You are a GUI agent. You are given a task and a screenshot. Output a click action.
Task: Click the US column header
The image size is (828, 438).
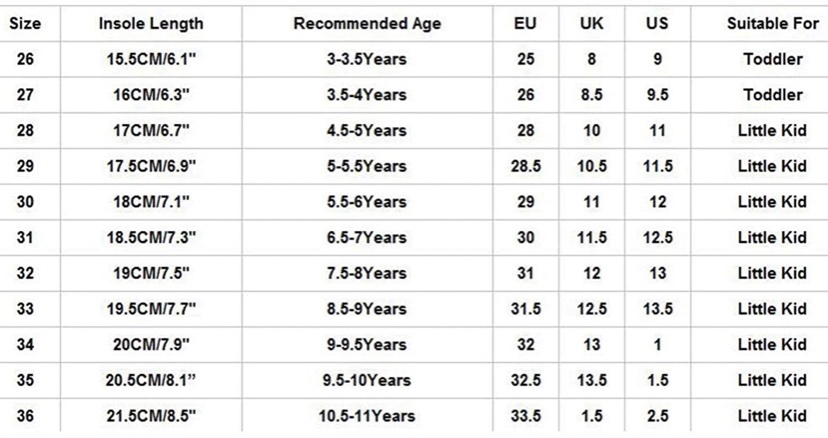[657, 24]
